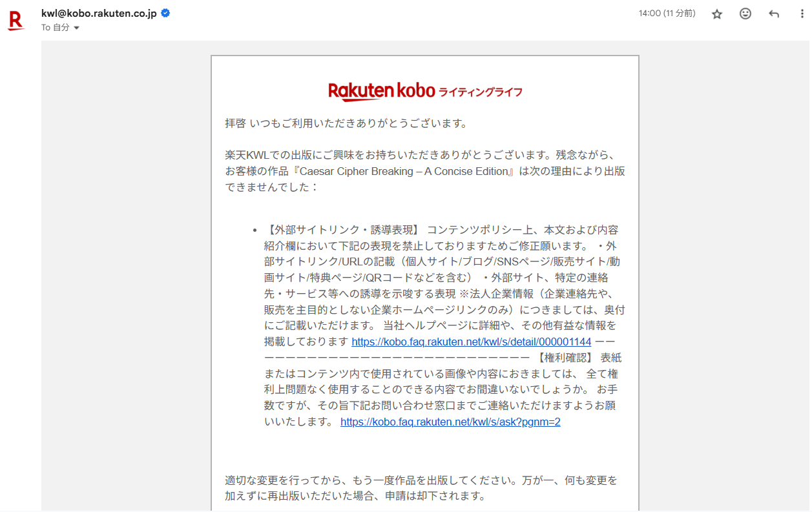Click the greeting line 拝啓 いつもご利用いただきありがとうございます

click(346, 123)
